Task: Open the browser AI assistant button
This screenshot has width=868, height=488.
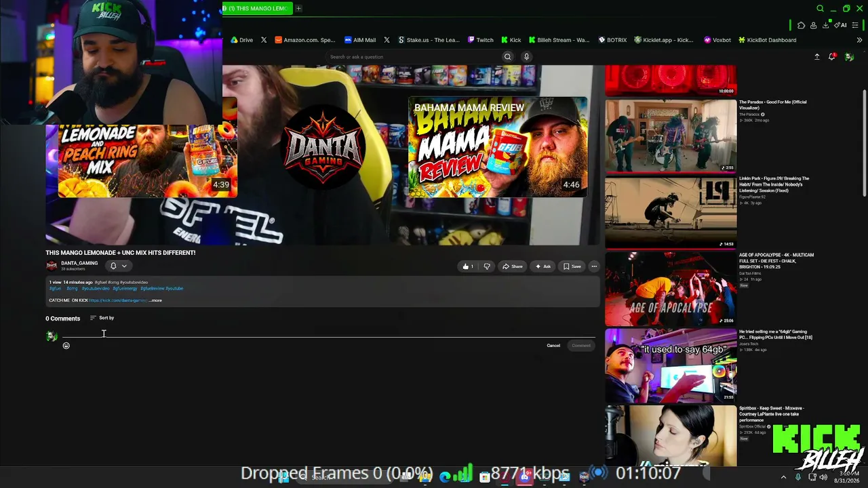Action: (x=841, y=25)
